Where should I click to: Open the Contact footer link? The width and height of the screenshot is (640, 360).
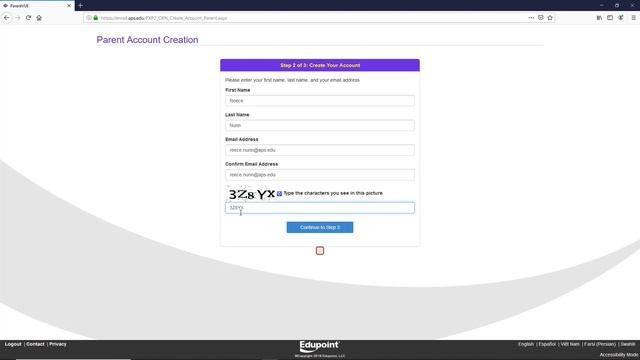coord(35,344)
